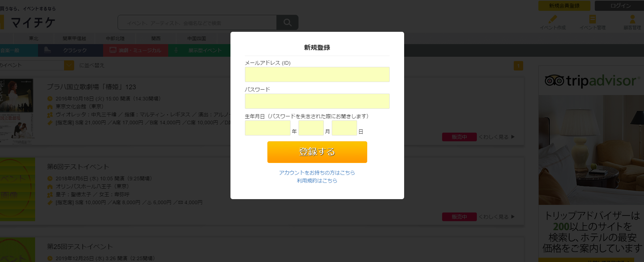Image resolution: width=644 pixels, height=262 pixels.
Task: Select the 関西 region tab
Action: [156, 38]
